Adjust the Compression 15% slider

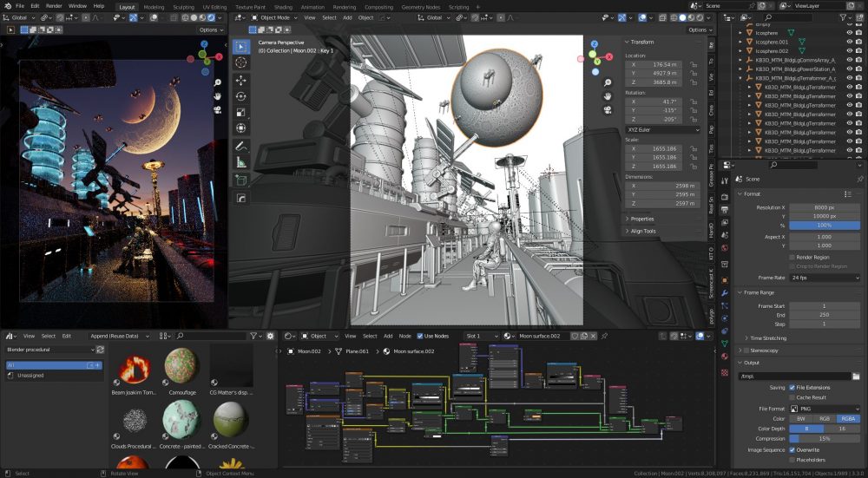pos(825,439)
